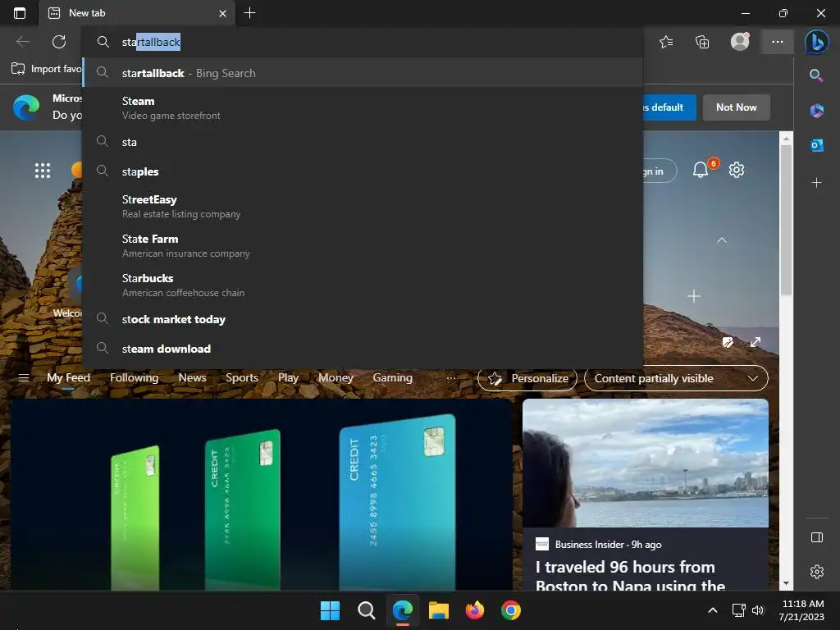
Task: Open Bing chat sidebar button
Action: 816,42
